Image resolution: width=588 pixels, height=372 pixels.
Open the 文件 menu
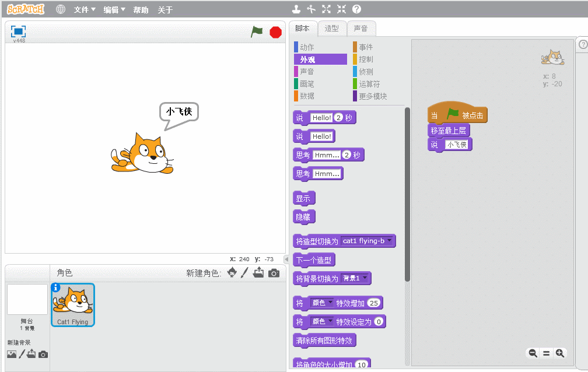coord(85,10)
